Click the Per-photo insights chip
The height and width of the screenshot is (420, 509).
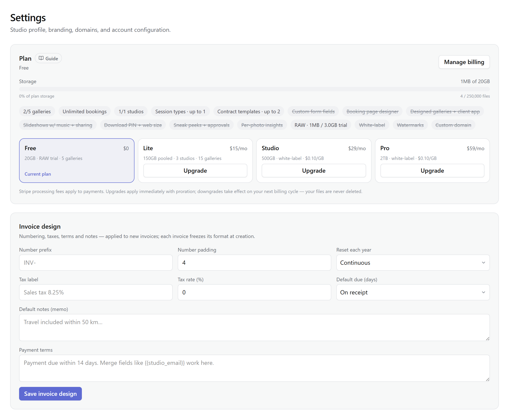tap(262, 125)
